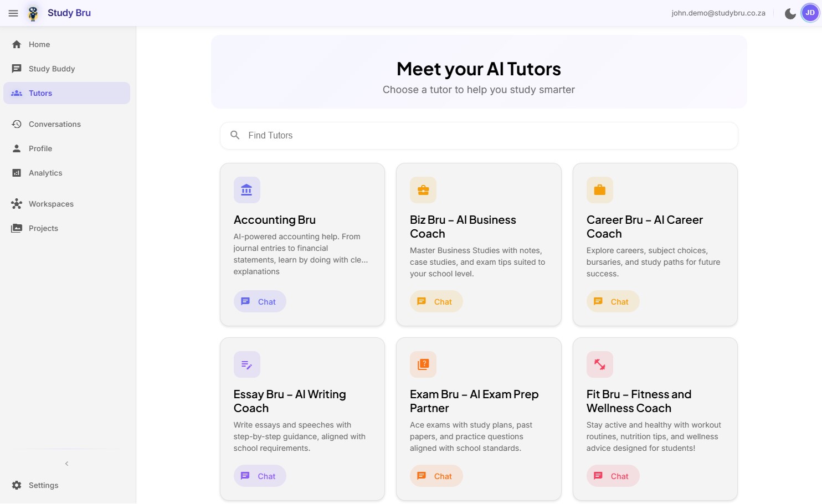Image resolution: width=822 pixels, height=504 pixels.
Task: Open the Analytics chart icon
Action: 17,173
